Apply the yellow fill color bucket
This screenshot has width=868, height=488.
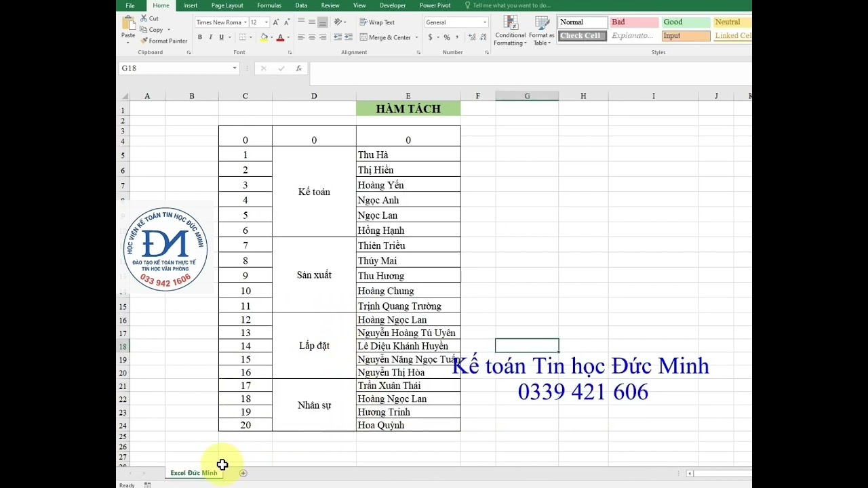264,37
